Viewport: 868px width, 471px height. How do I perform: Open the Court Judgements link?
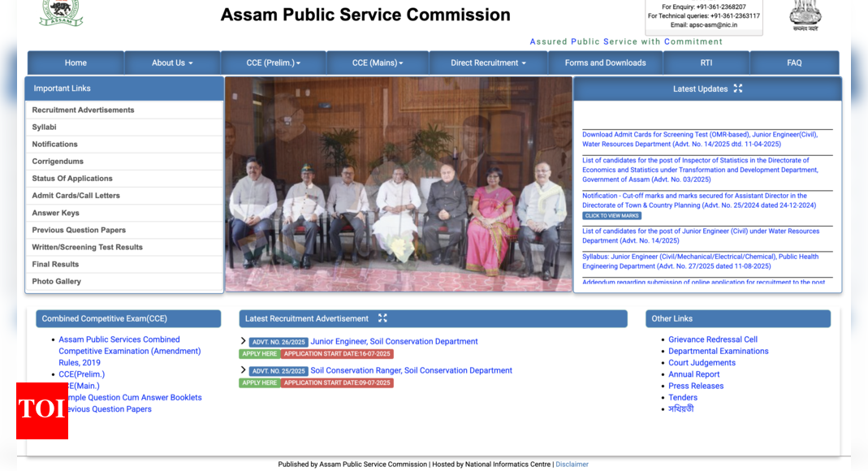click(702, 362)
